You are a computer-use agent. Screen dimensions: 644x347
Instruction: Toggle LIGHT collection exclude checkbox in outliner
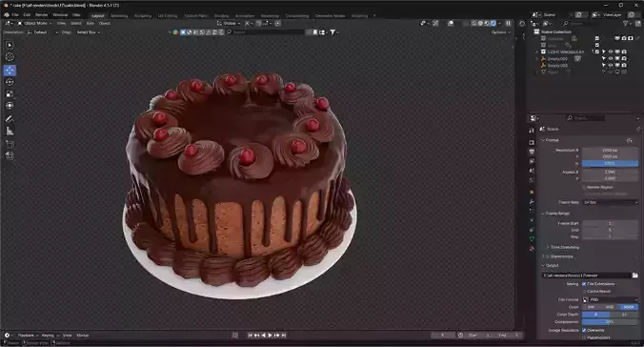coord(597,51)
